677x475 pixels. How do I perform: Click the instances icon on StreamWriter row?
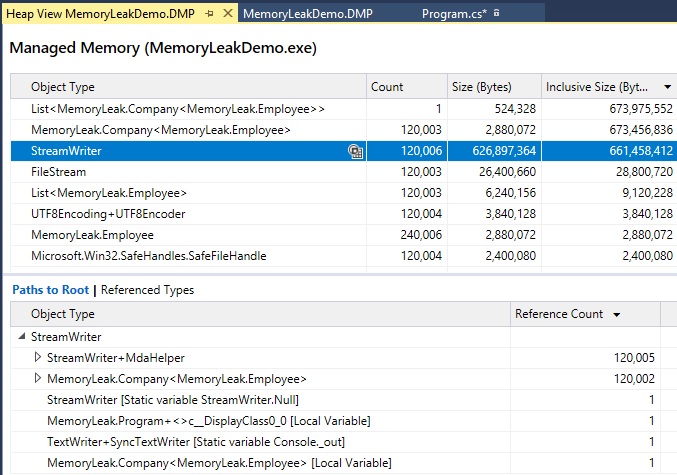tap(355, 151)
